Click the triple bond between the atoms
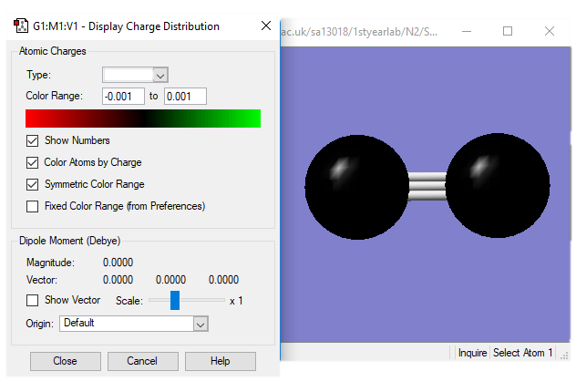Screen dimensions: 576x392 [x=427, y=186]
